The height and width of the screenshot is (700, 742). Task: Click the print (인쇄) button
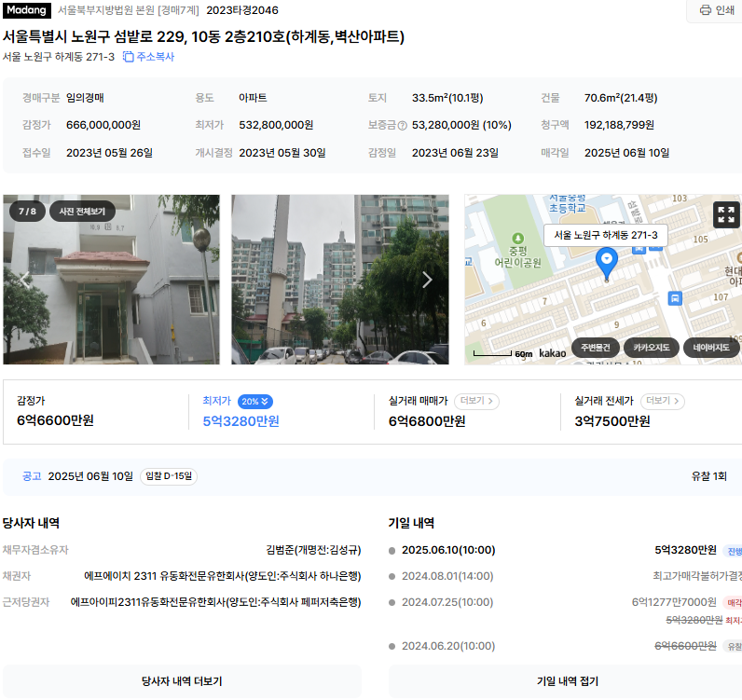click(x=717, y=10)
